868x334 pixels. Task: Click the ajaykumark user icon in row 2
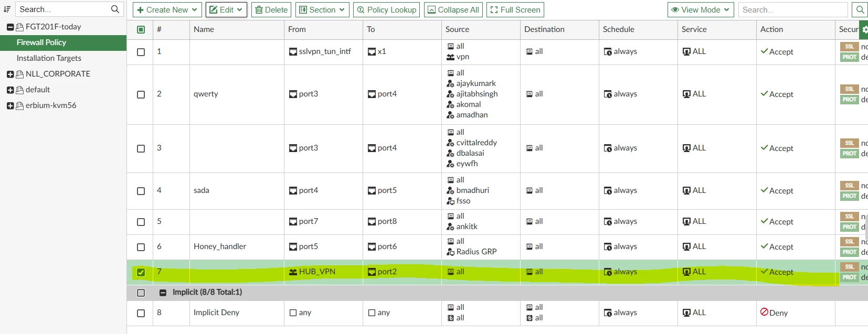click(x=450, y=83)
